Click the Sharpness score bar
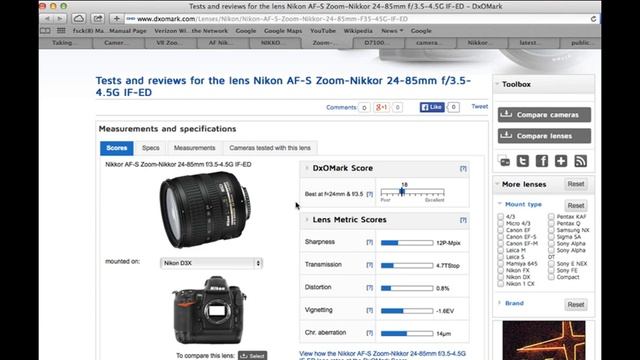Viewport: 640px width, 360px height. tap(407, 242)
